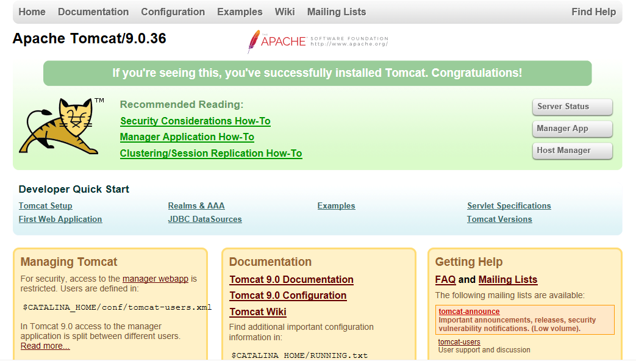
Task: Follow the First Web Application link
Action: [x=60, y=219]
